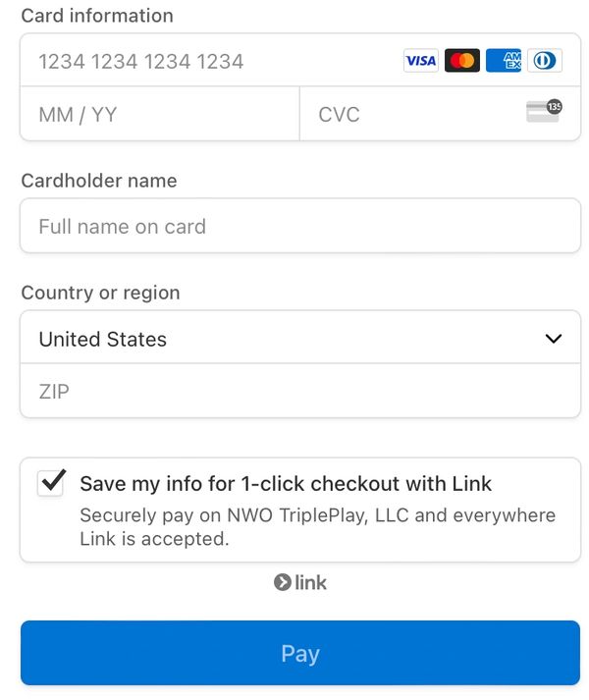589x700 pixels.
Task: Click the Diners Club brand icon
Action: [543, 61]
